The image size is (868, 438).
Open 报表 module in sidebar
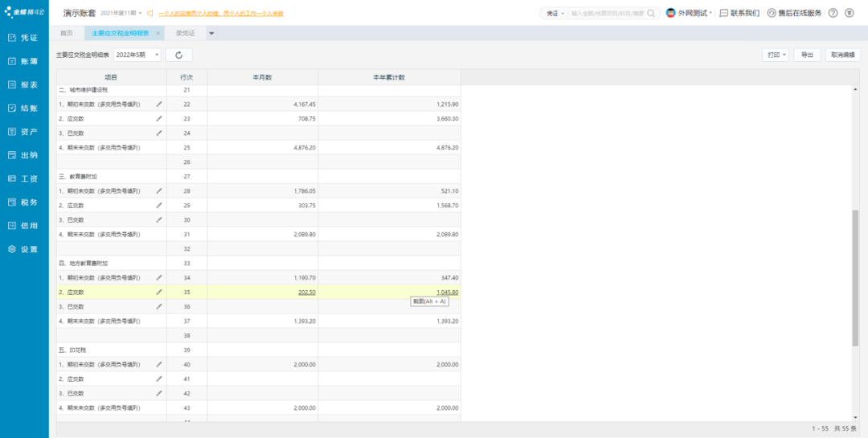pyautogui.click(x=24, y=84)
